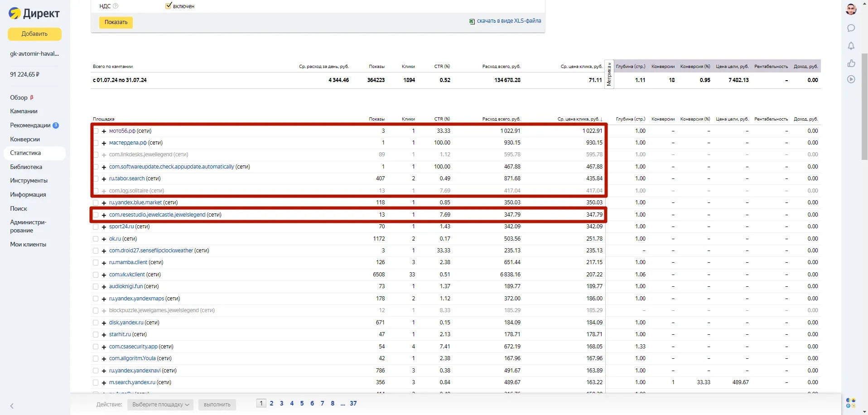Click the Yandex Direct logo
The width and height of the screenshot is (868, 415).
click(x=34, y=14)
